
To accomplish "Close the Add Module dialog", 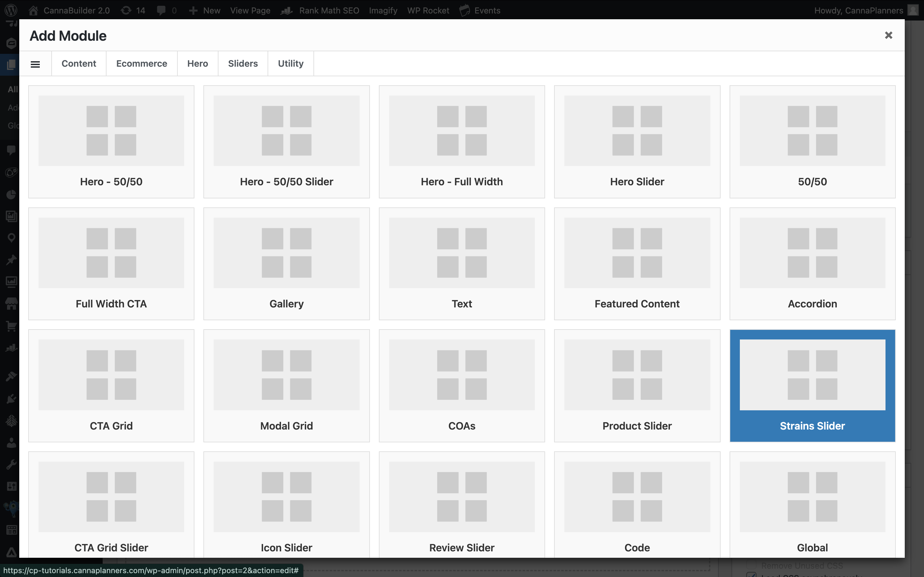I will point(888,35).
